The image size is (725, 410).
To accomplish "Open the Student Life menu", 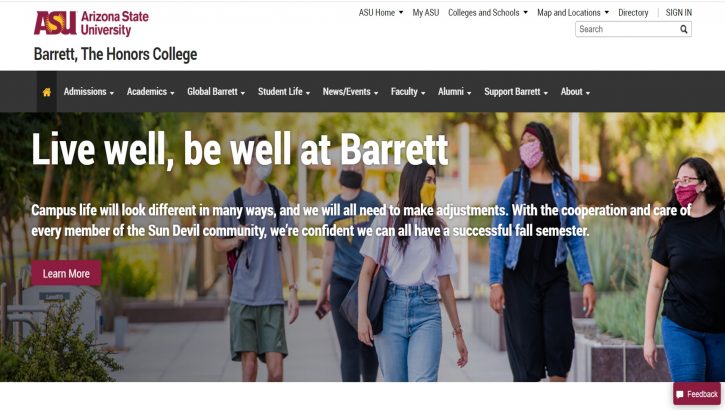I will (284, 92).
